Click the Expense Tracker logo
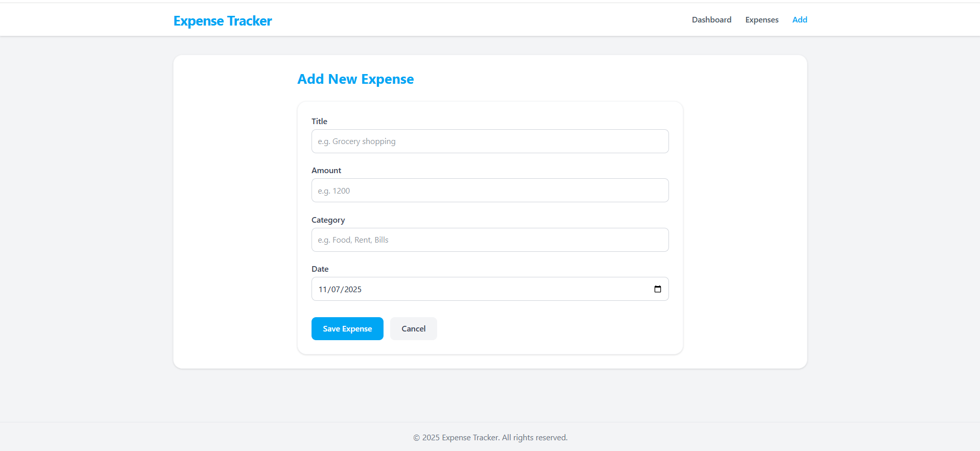980x451 pixels. tap(222, 20)
